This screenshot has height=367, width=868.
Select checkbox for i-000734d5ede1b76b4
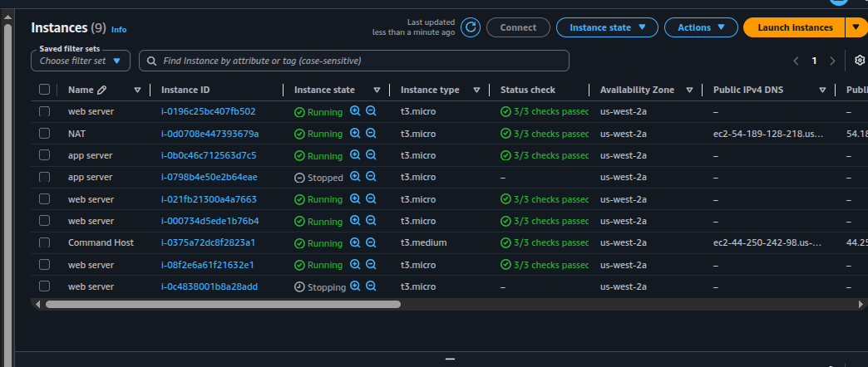pyautogui.click(x=44, y=221)
